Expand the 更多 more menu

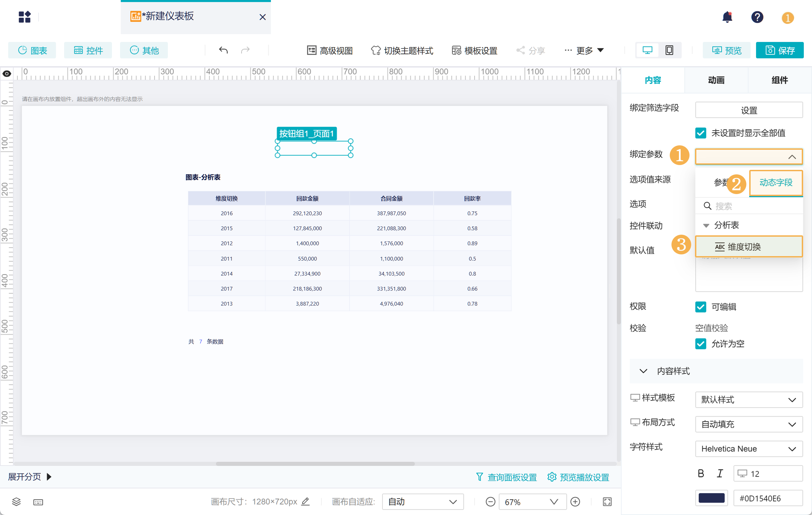point(584,50)
